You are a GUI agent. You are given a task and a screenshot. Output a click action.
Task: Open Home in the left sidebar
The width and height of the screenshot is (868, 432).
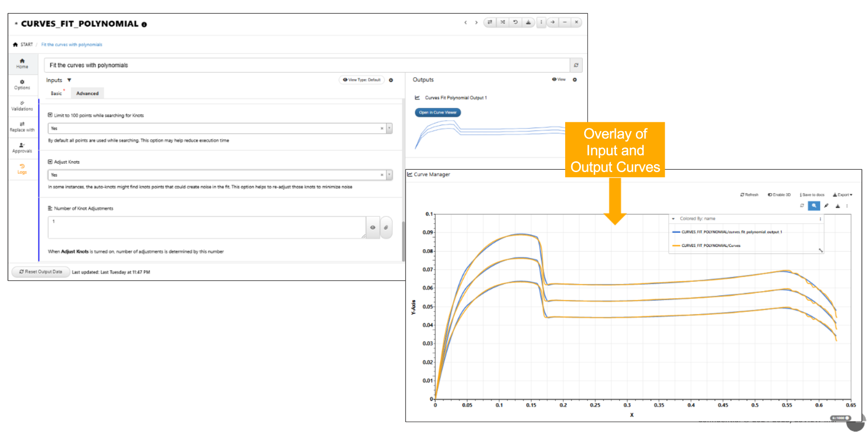[x=22, y=63]
